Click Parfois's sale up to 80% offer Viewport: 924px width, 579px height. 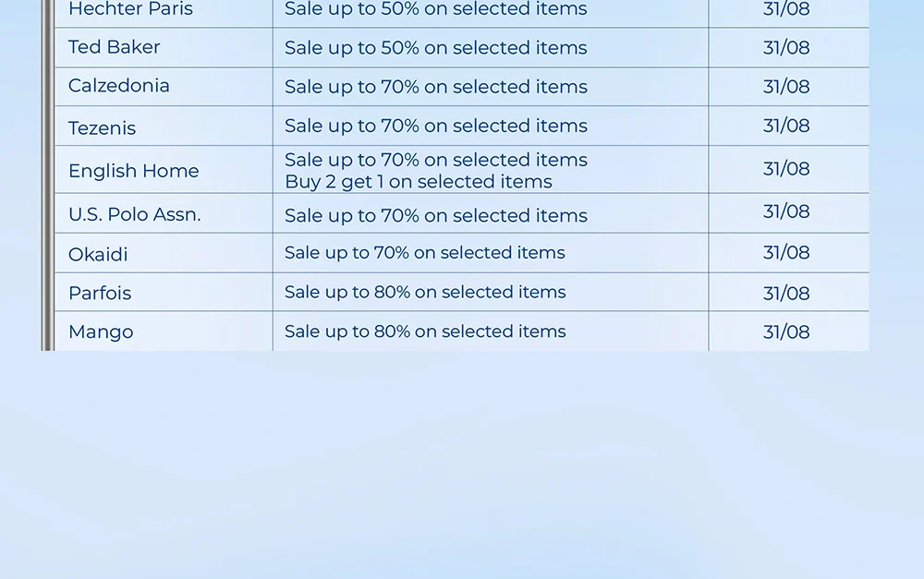[425, 292]
